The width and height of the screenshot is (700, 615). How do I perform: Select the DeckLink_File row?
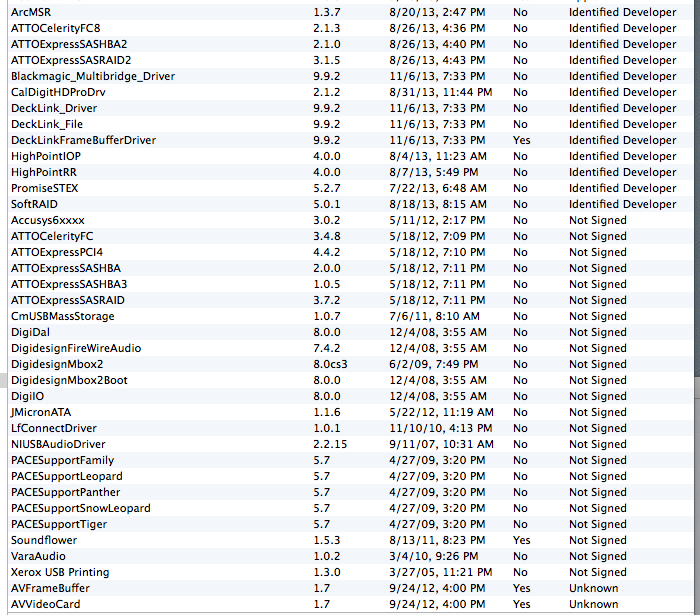[x=350, y=124]
